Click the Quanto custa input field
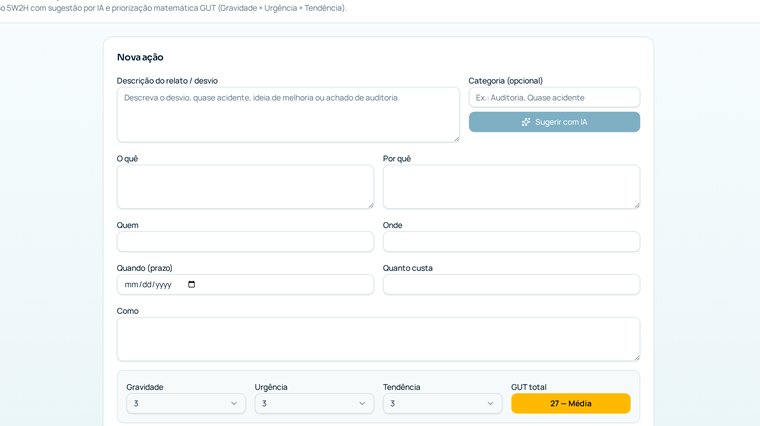The image size is (760, 426). coord(511,284)
